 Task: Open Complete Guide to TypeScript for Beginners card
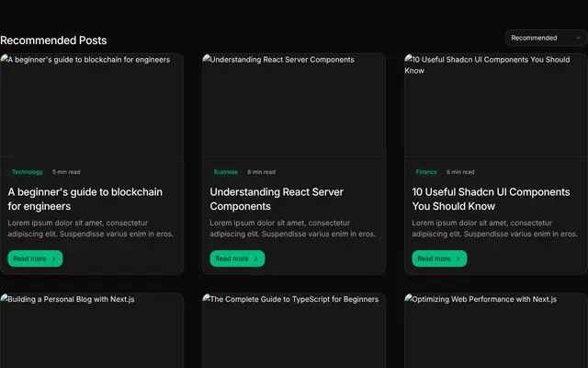click(x=294, y=330)
